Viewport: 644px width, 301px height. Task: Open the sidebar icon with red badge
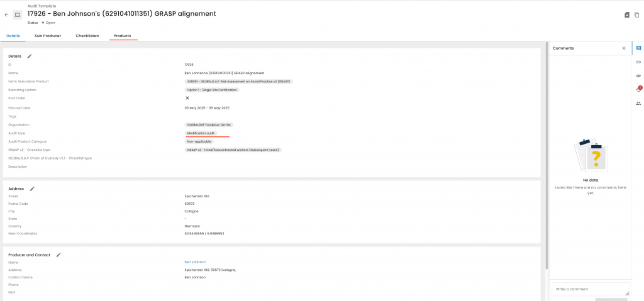click(x=638, y=89)
